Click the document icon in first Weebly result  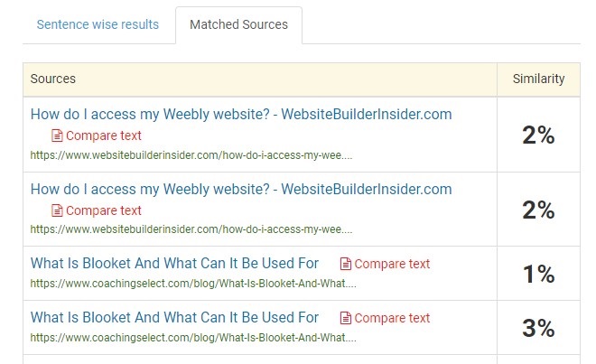click(58, 135)
